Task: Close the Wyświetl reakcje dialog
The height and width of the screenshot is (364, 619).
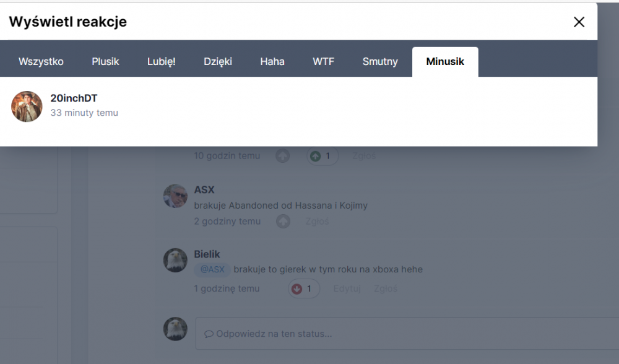Action: (579, 22)
